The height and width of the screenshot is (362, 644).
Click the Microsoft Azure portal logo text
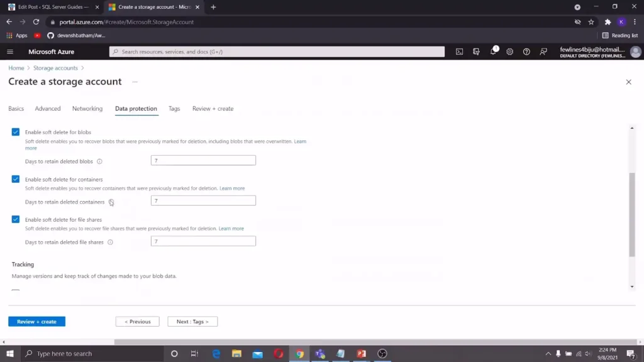click(x=52, y=52)
